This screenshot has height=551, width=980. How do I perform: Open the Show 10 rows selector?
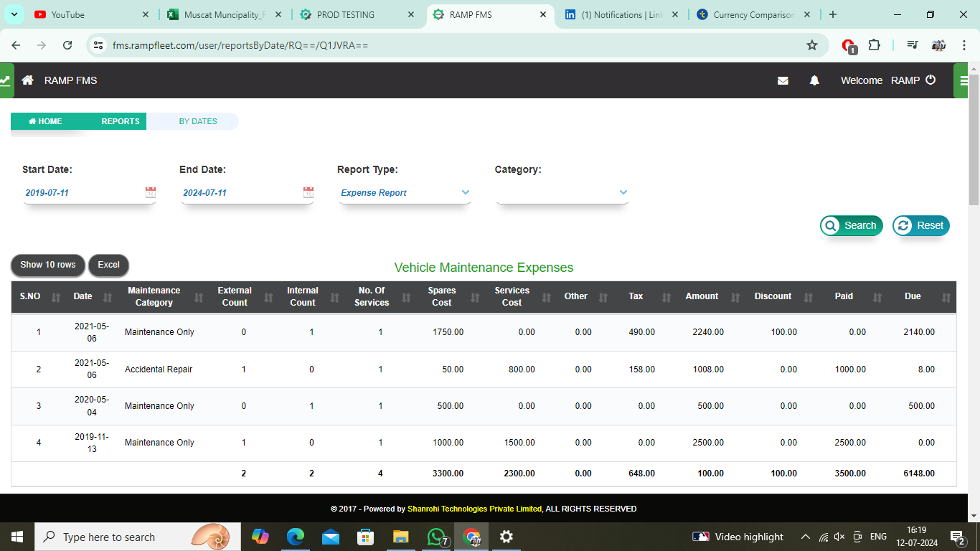point(47,265)
